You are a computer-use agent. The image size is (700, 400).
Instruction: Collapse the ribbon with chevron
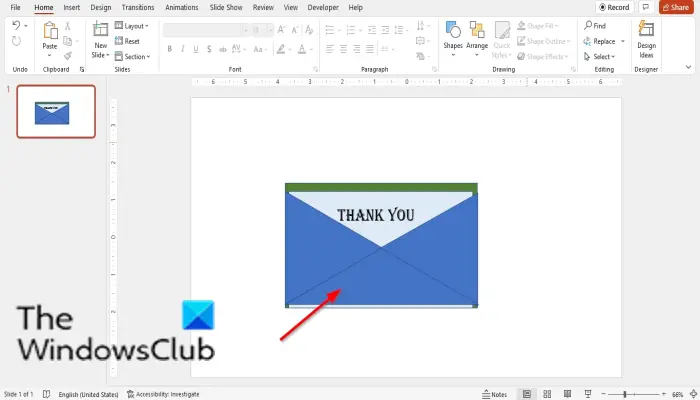(688, 67)
